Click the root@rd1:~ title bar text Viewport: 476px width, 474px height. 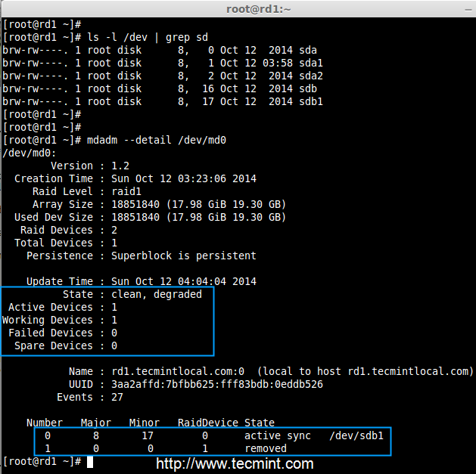pyautogui.click(x=260, y=9)
